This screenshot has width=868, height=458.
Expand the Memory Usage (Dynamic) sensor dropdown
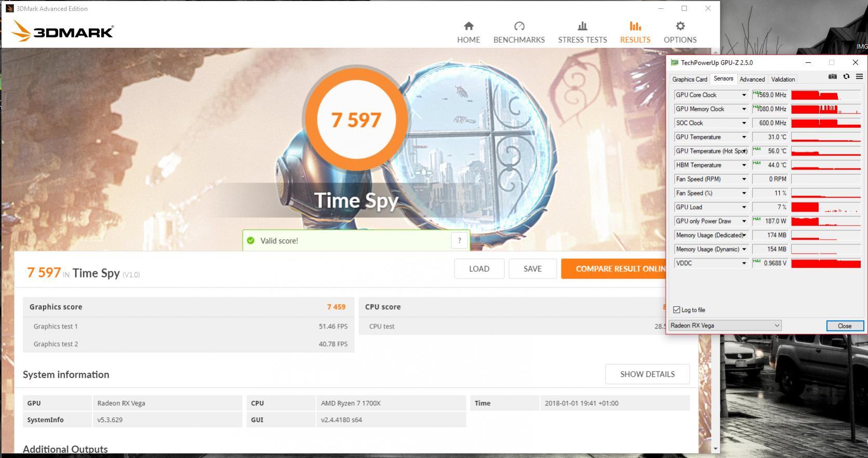[x=744, y=250]
